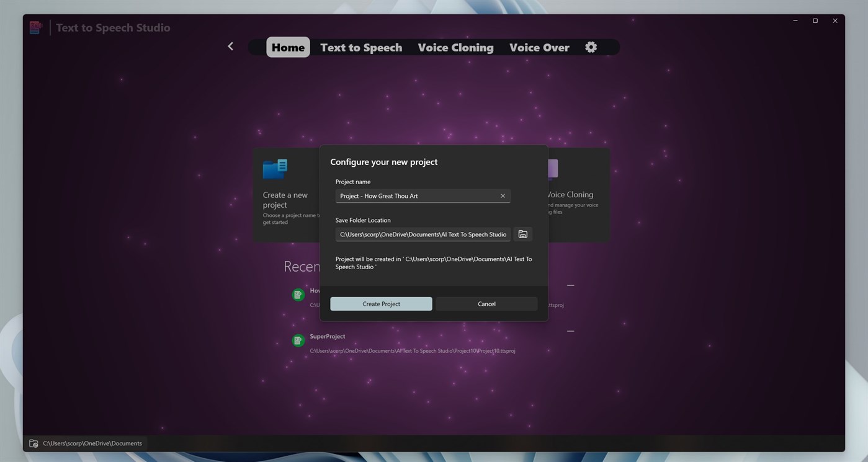Click the dash next to SuperProject entry
The width and height of the screenshot is (868, 462).
coord(570,331)
